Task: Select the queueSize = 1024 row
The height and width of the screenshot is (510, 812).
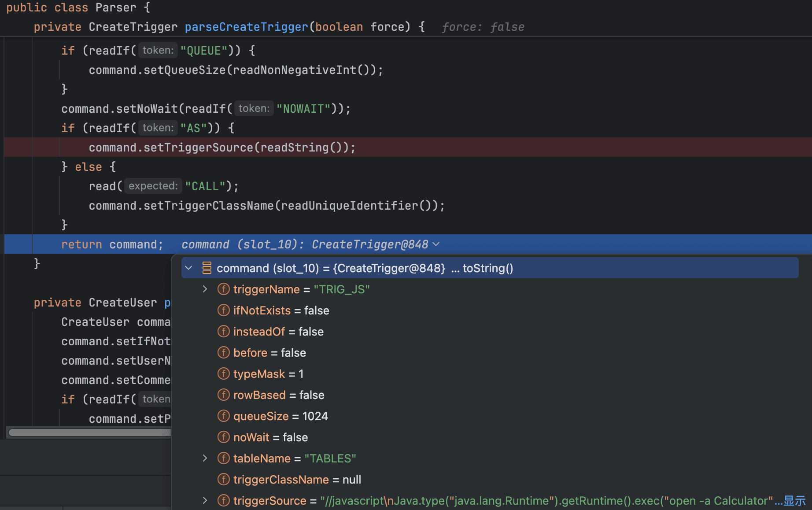Action: 490,416
